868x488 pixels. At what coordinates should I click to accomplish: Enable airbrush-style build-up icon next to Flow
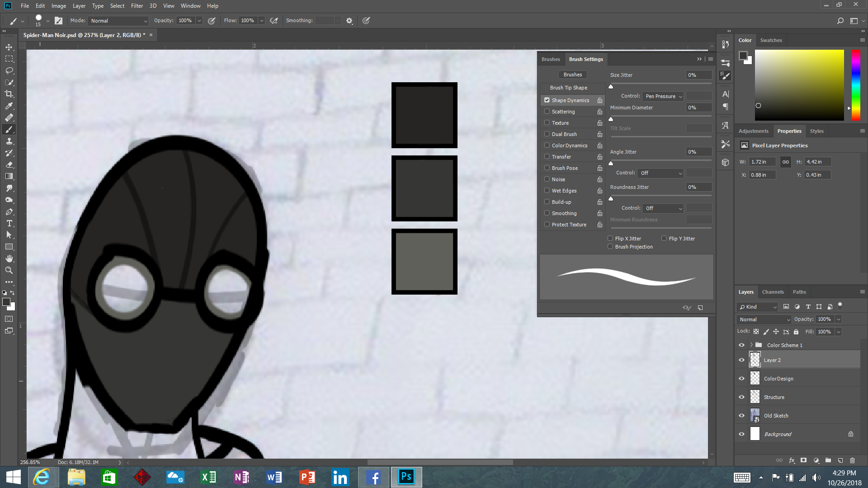tap(274, 21)
